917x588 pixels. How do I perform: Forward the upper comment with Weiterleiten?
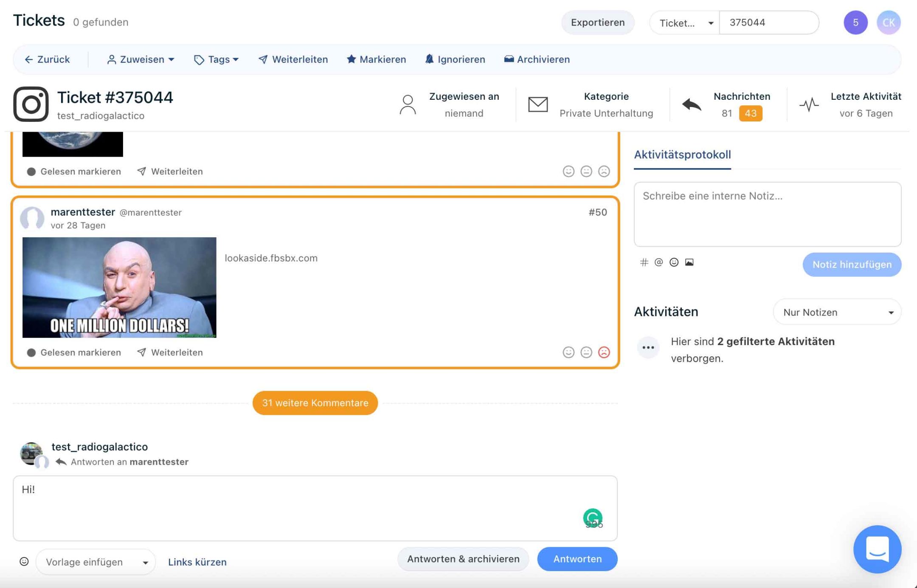pos(170,172)
